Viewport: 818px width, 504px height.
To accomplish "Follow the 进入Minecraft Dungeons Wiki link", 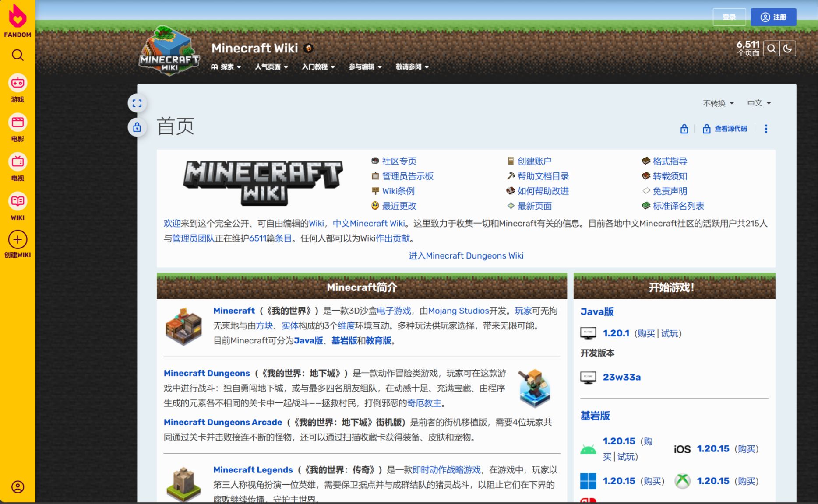I will 466,255.
